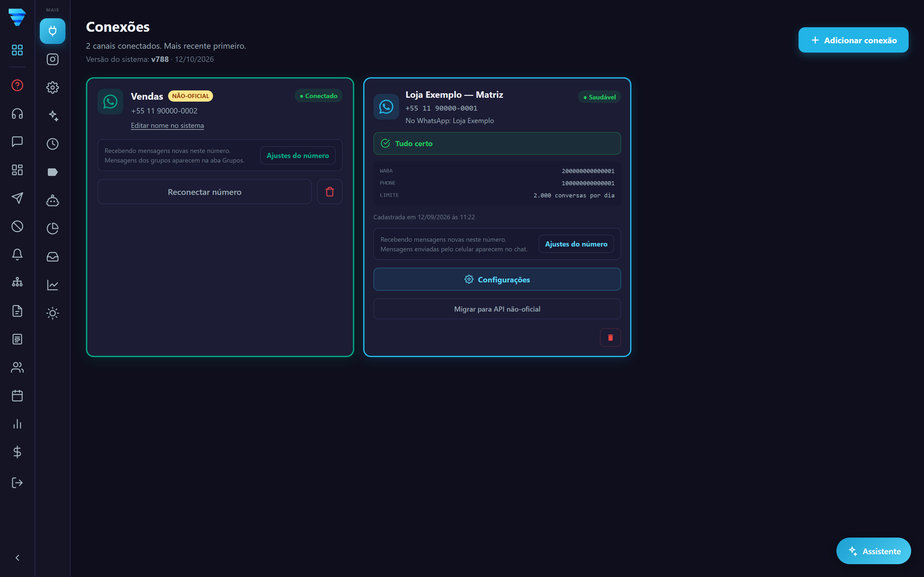Open the Assistente floating button
The width and height of the screenshot is (924, 577).
[x=873, y=551]
